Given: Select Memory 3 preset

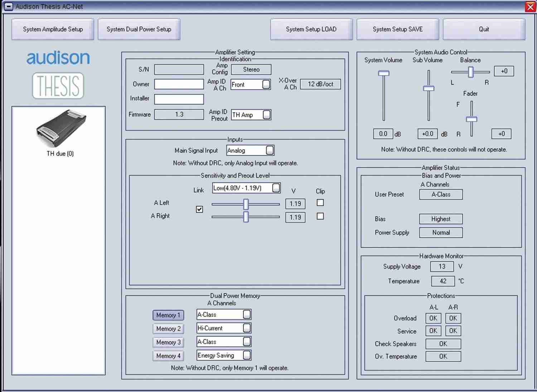Looking at the screenshot, I should click(168, 342).
